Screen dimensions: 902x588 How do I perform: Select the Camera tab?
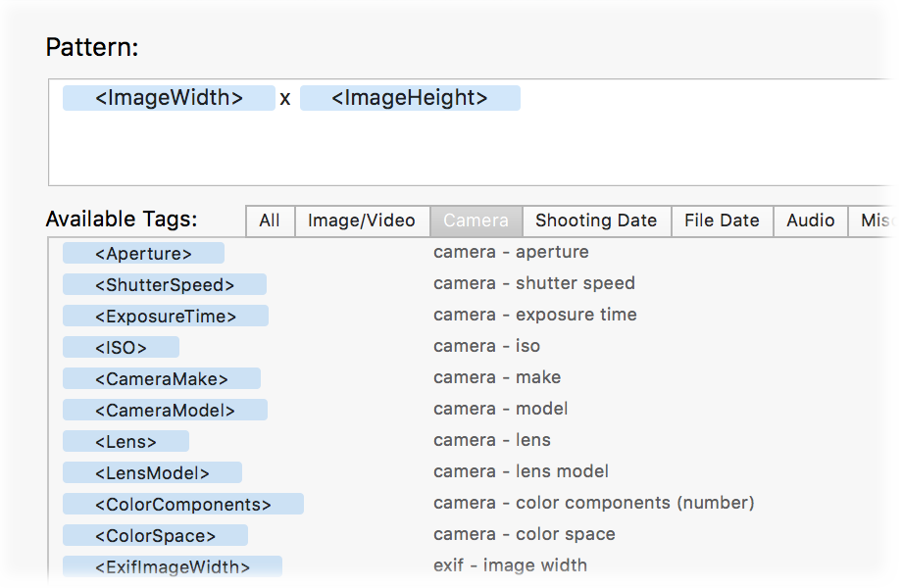click(x=476, y=220)
